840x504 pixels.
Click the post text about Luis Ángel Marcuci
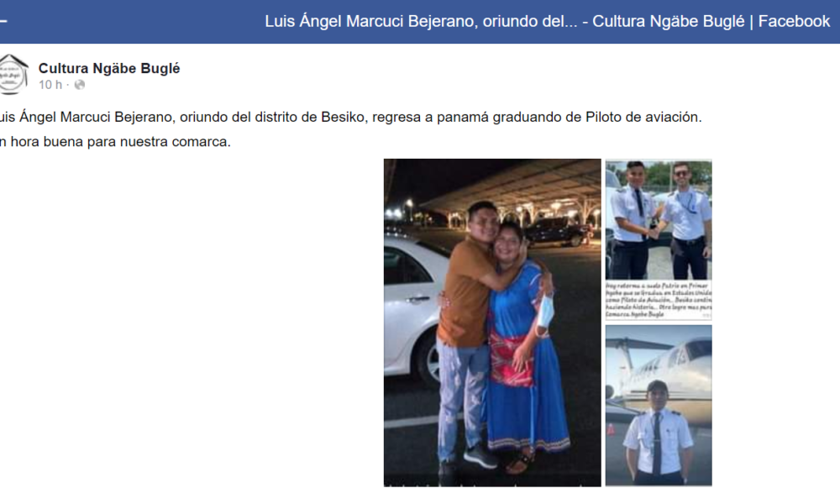tap(350, 117)
